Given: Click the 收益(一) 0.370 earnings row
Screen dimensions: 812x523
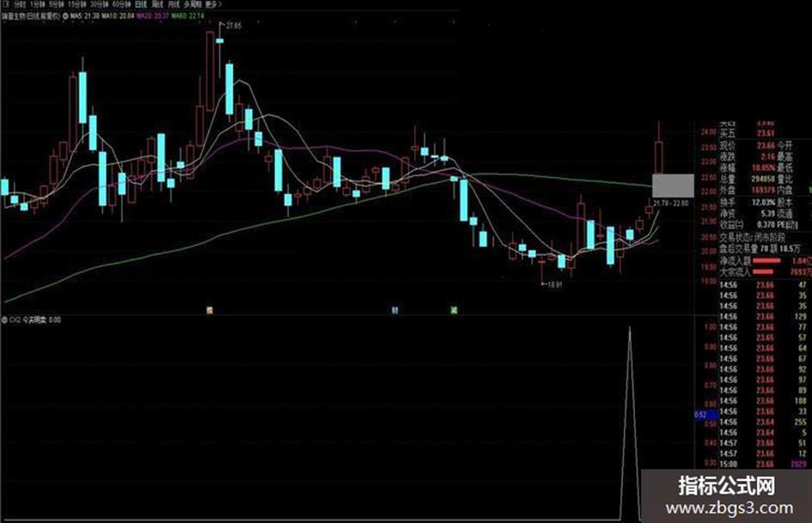Looking at the screenshot, I should click(748, 225).
